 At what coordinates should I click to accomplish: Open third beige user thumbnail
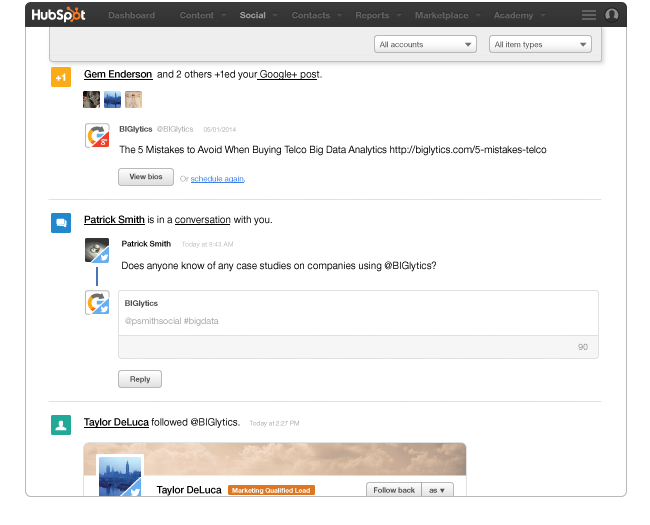(x=133, y=100)
